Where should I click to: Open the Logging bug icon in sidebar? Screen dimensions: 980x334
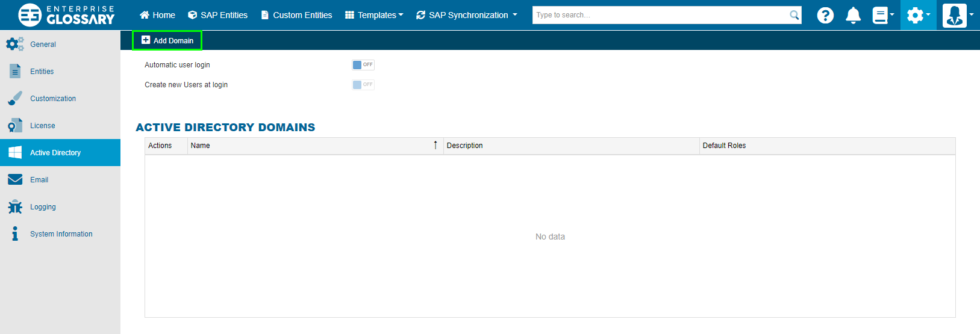15,207
